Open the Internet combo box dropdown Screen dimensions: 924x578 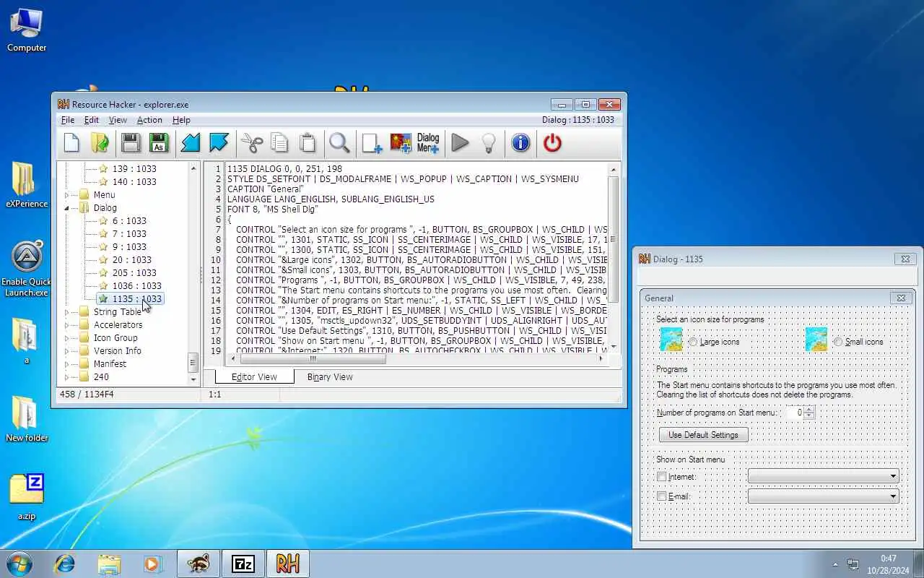[x=893, y=476]
